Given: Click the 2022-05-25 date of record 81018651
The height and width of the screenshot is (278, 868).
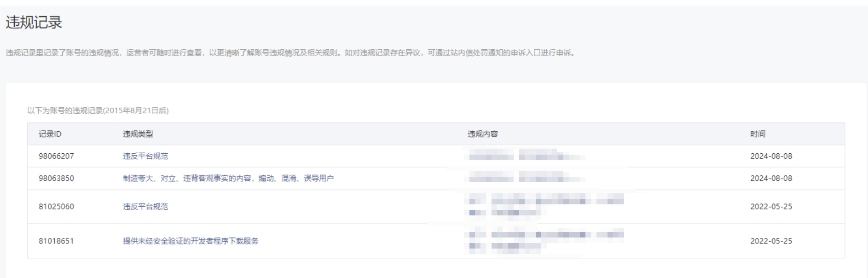Looking at the screenshot, I should pos(771,241).
